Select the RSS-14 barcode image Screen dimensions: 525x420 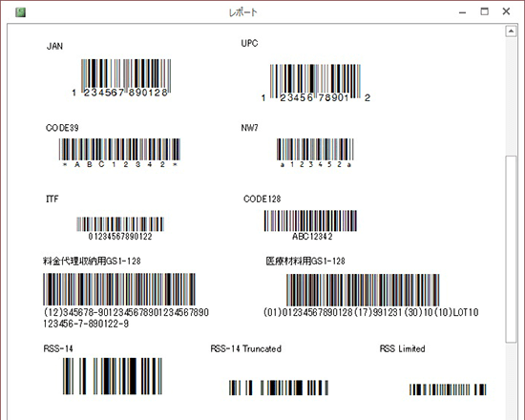tap(113, 376)
